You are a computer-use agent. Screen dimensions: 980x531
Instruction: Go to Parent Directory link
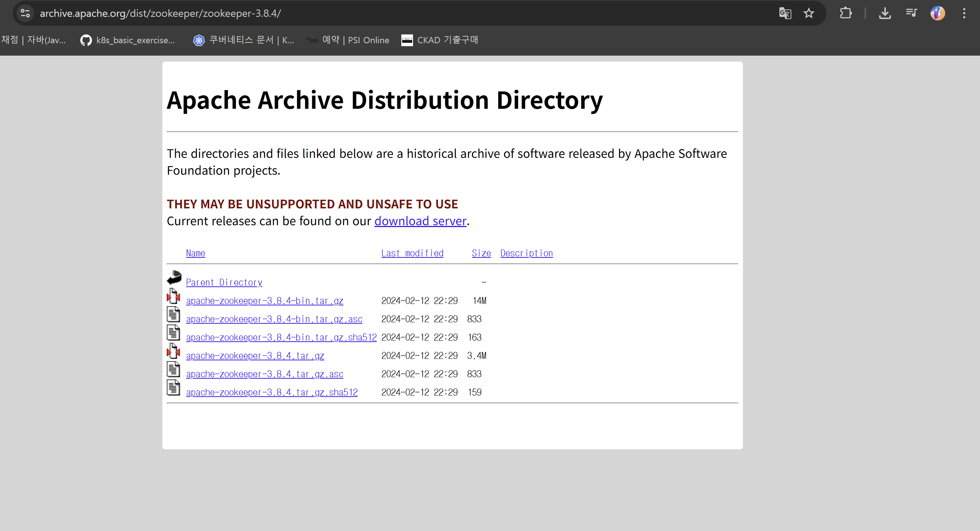224,282
